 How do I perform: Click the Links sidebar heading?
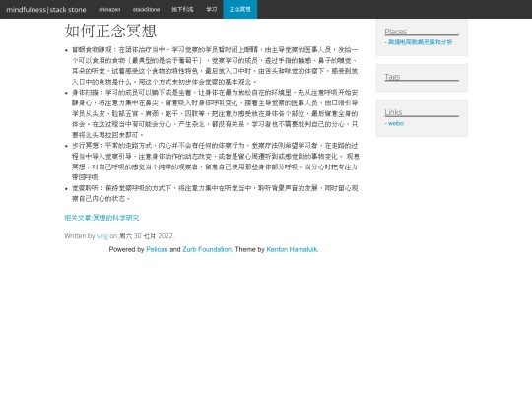pyautogui.click(x=393, y=112)
